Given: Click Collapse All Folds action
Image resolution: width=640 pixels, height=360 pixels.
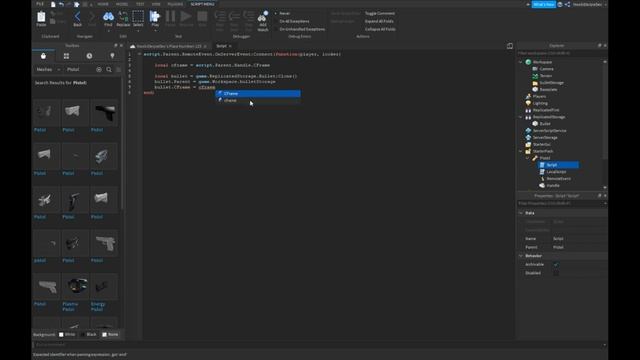Looking at the screenshot, I should pyautogui.click(x=380, y=29).
